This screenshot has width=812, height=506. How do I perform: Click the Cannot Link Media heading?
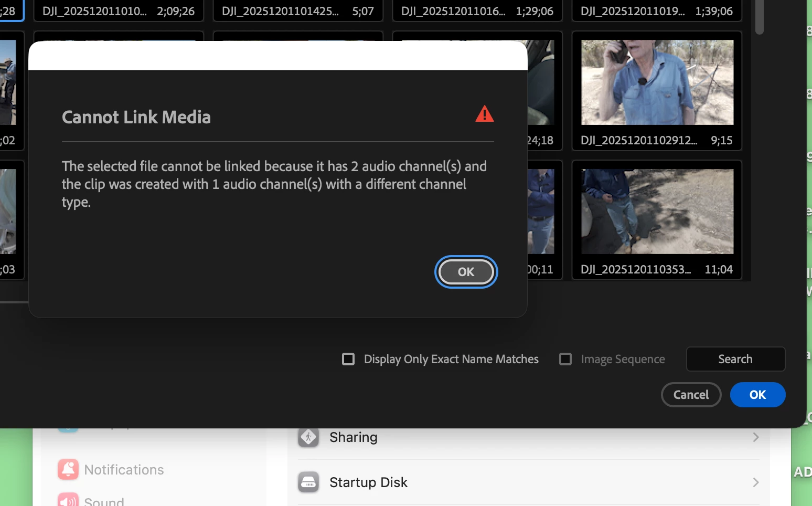tap(136, 117)
